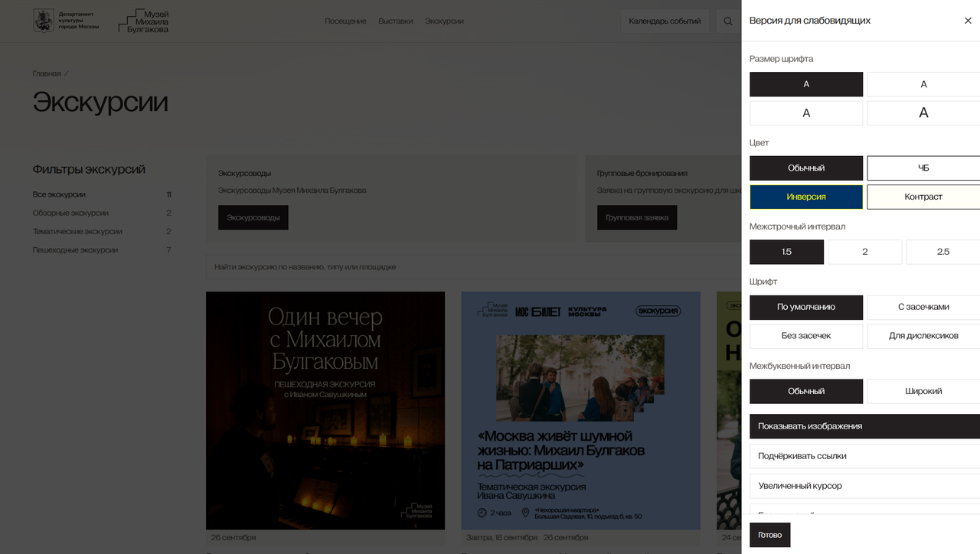Set line spacing to 2
This screenshot has width=980, height=554.
865,252
